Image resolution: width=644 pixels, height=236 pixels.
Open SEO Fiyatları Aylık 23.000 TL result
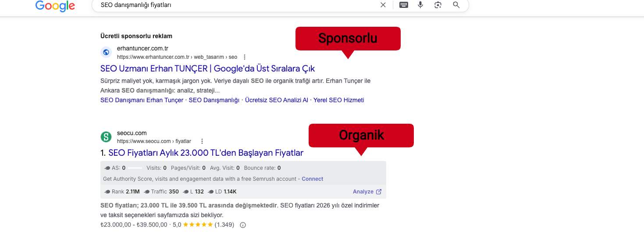coord(206,153)
